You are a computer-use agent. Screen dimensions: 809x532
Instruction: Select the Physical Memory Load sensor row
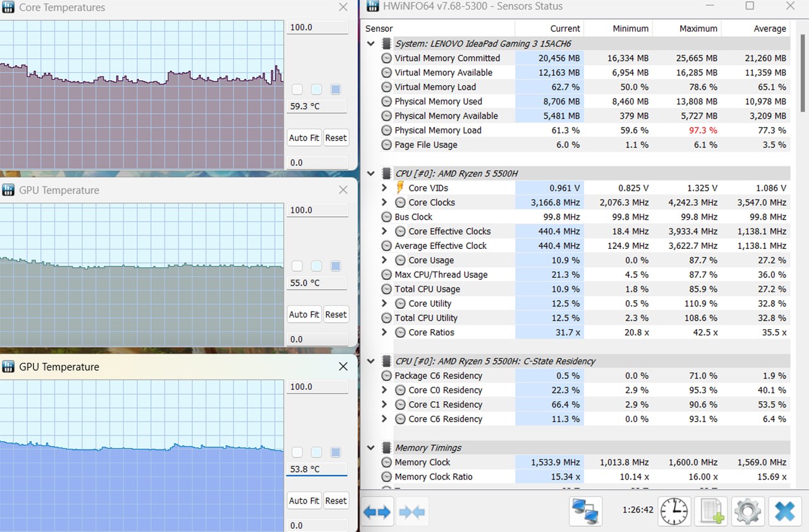click(x=438, y=130)
